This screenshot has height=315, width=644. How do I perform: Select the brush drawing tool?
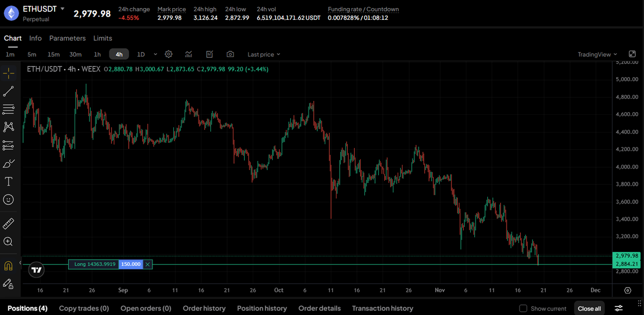(x=9, y=163)
